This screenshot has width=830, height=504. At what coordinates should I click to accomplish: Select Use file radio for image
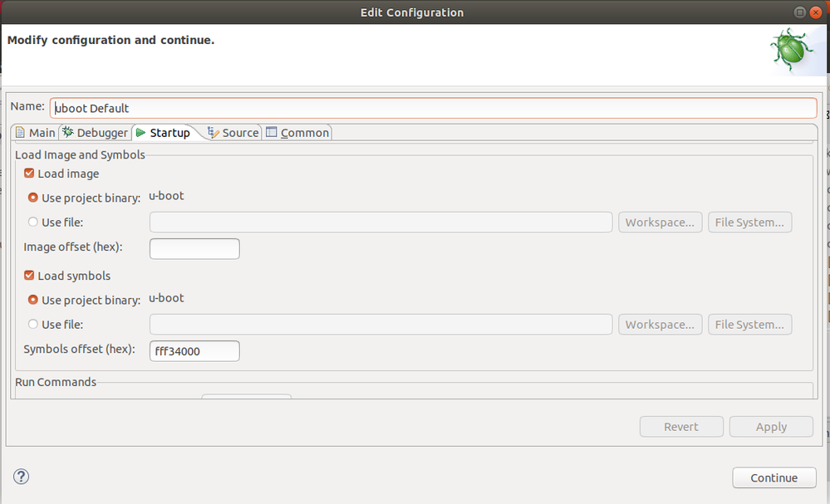tap(33, 222)
